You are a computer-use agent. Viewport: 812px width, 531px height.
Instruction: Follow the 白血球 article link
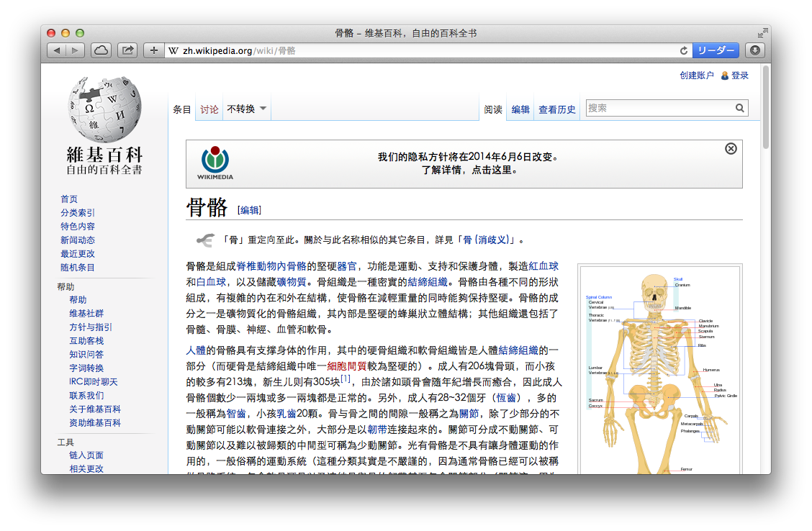point(212,282)
